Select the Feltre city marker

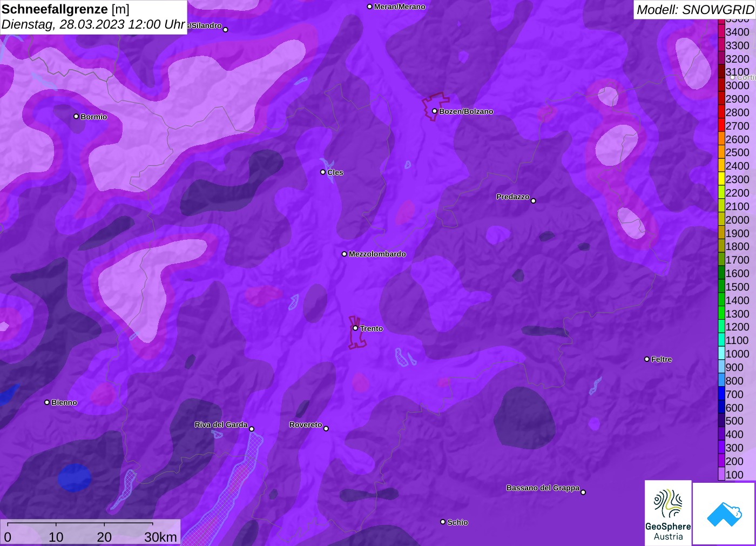click(647, 359)
